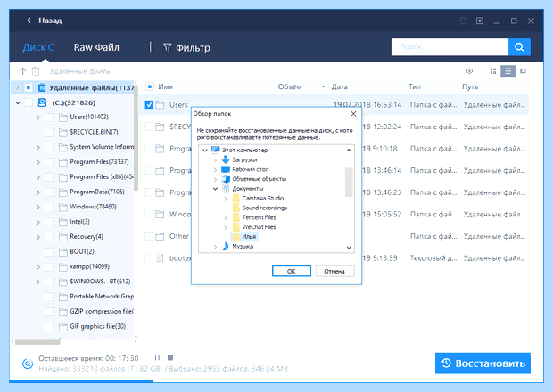The width and height of the screenshot is (553, 392).
Task: Uncheck the Users row checkbox in file list
Action: (149, 104)
